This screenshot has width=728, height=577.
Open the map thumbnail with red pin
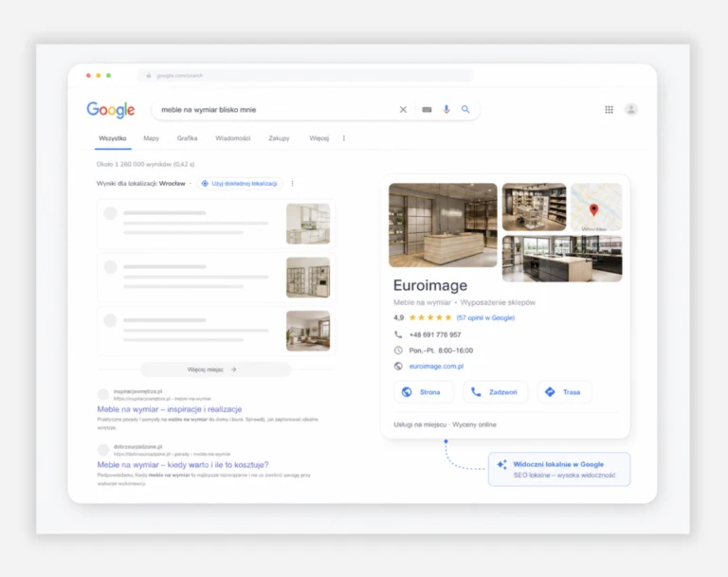pyautogui.click(x=596, y=207)
